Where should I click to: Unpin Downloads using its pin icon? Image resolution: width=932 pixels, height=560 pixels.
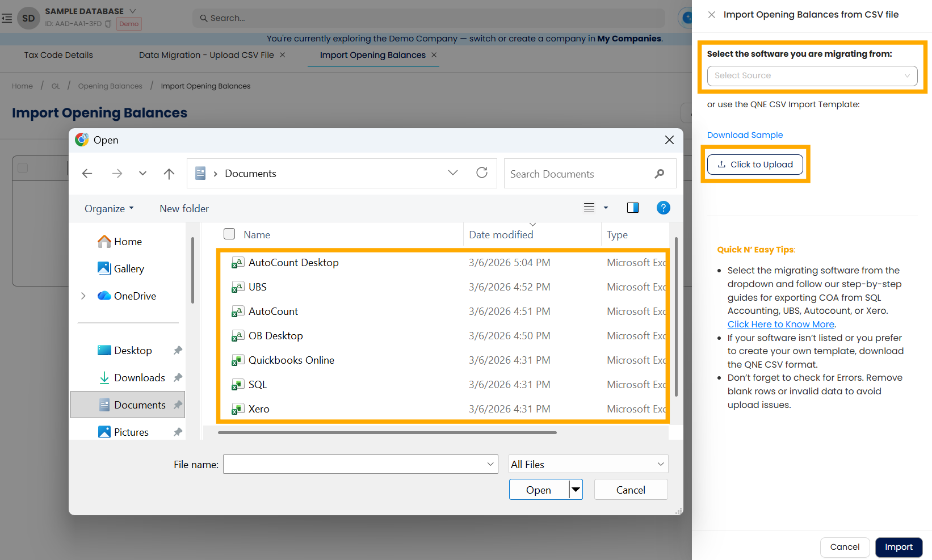tap(178, 378)
